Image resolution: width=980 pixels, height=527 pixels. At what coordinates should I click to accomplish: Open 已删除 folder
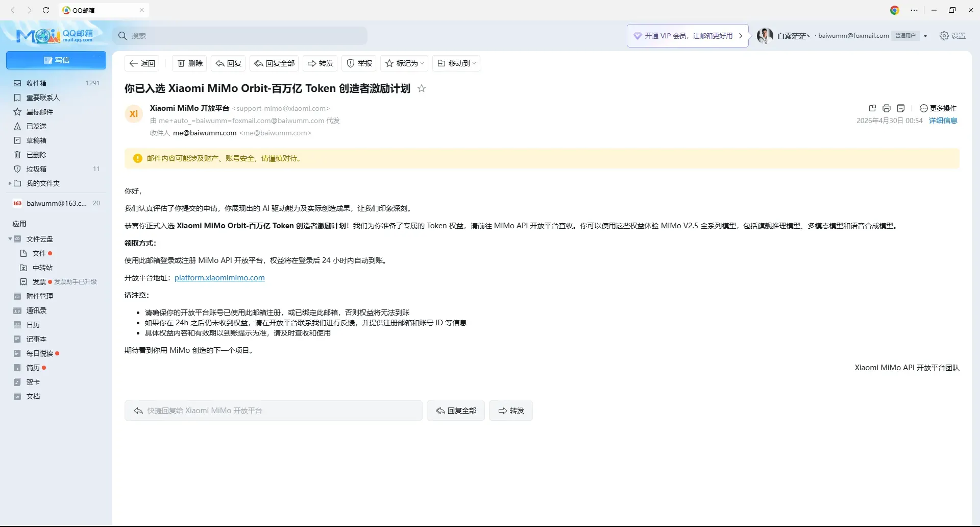[56, 155]
